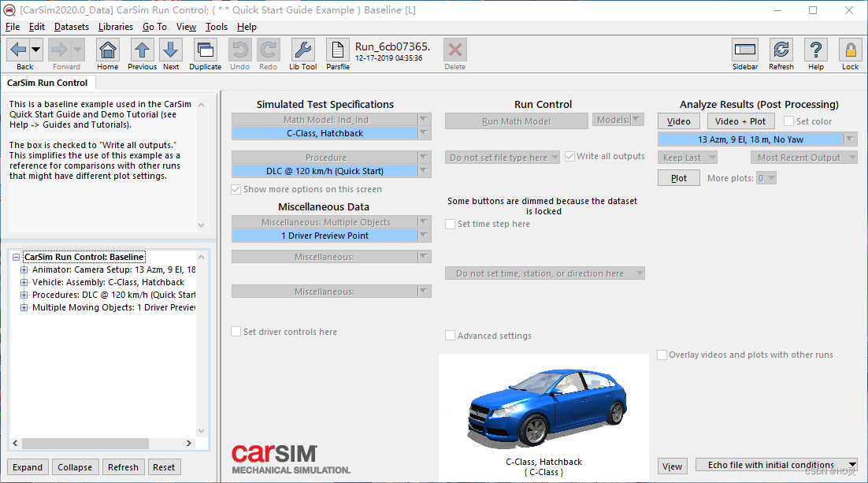Open Do not set time, station dropdown
This screenshot has width=868, height=483.
click(545, 273)
